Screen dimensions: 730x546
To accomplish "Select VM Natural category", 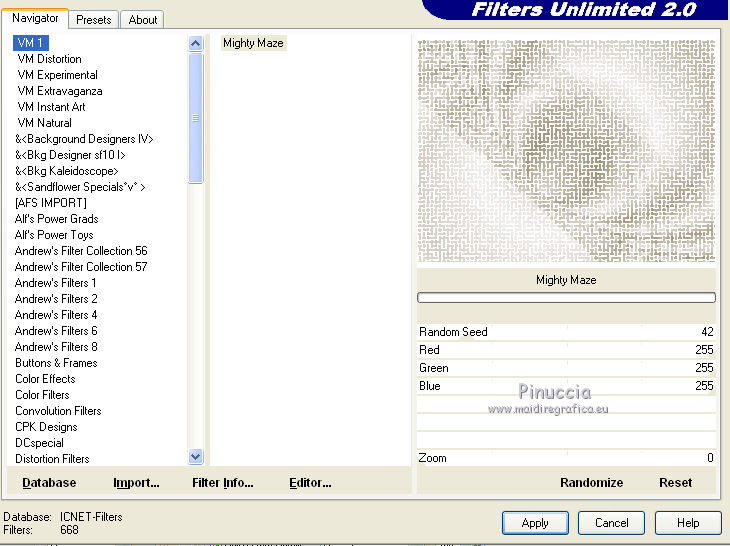I will click(x=44, y=123).
